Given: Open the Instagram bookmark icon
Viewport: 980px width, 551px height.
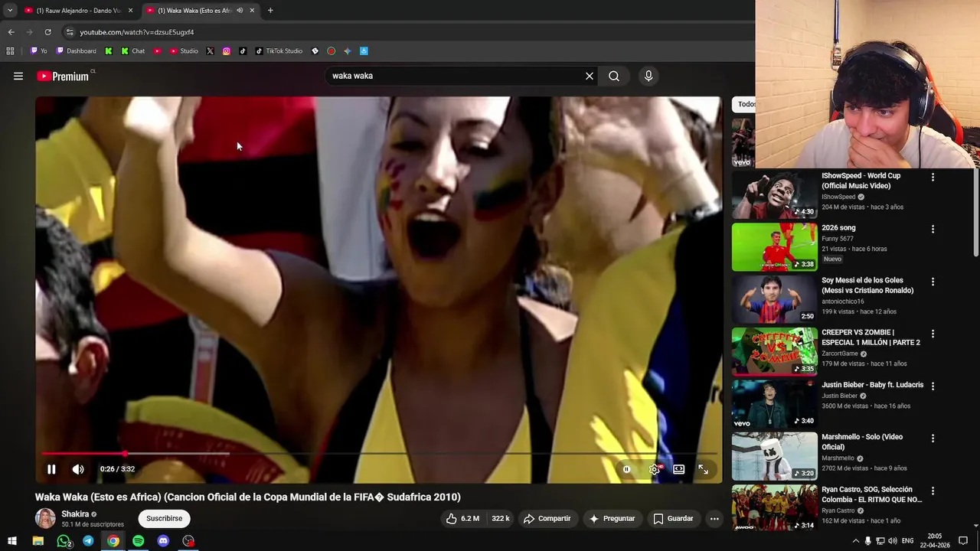Looking at the screenshot, I should [x=227, y=51].
